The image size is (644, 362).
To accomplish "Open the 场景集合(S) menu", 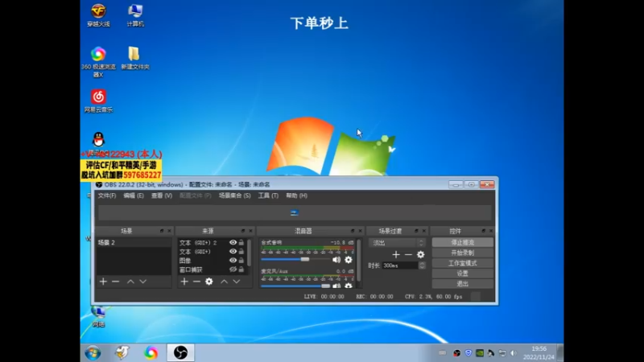I will coord(234,195).
